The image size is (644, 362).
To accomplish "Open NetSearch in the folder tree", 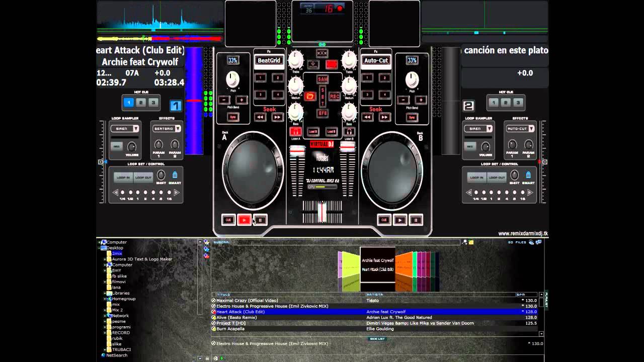I will click(x=117, y=355).
